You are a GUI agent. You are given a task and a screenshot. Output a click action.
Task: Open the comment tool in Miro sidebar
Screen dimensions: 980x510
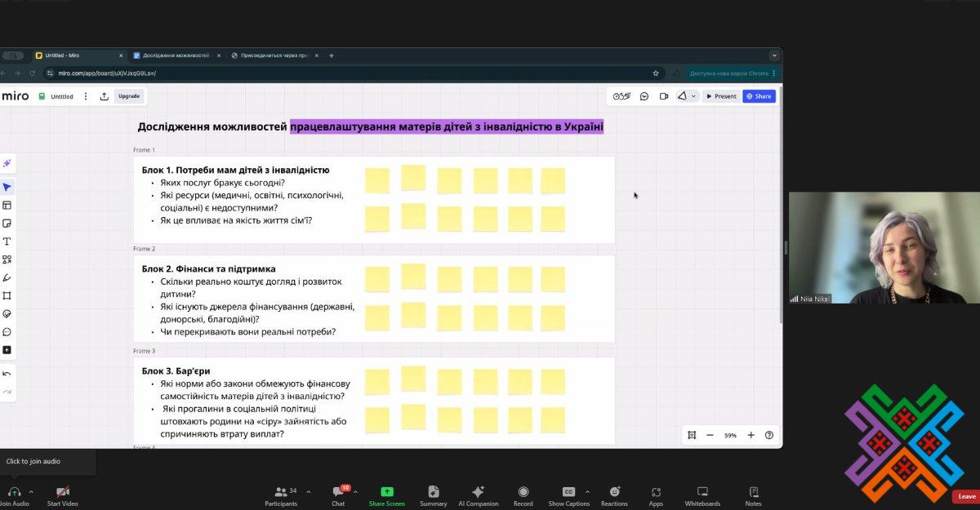click(7, 332)
